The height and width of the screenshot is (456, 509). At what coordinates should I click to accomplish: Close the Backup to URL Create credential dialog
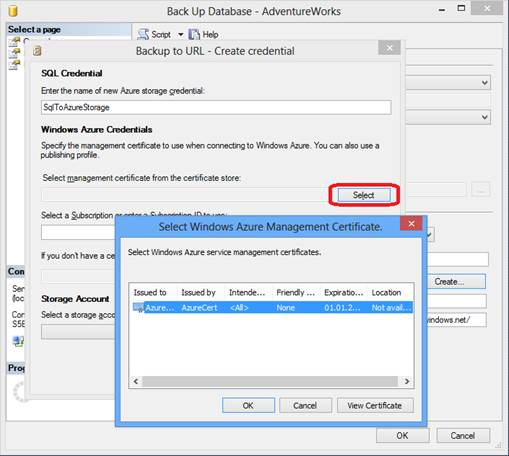[389, 48]
